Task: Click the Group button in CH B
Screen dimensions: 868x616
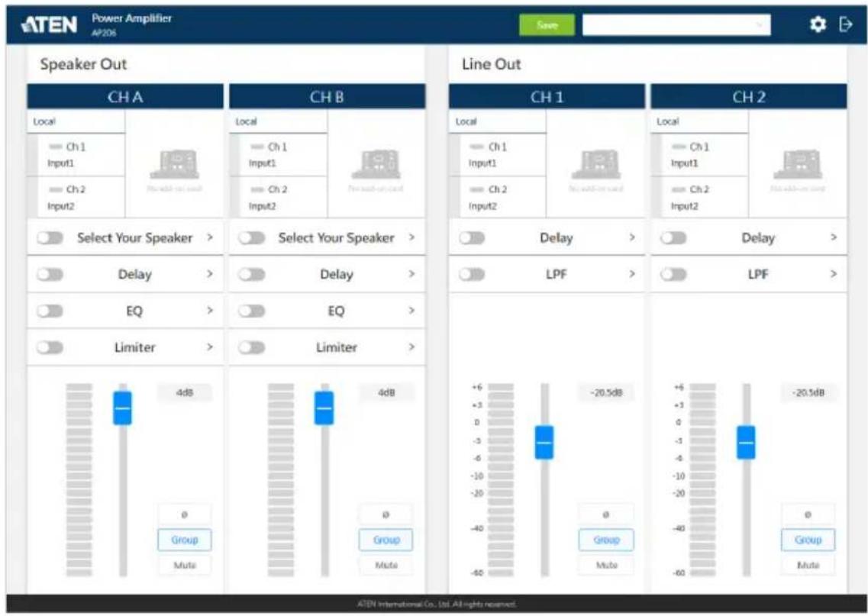Action: point(386,540)
